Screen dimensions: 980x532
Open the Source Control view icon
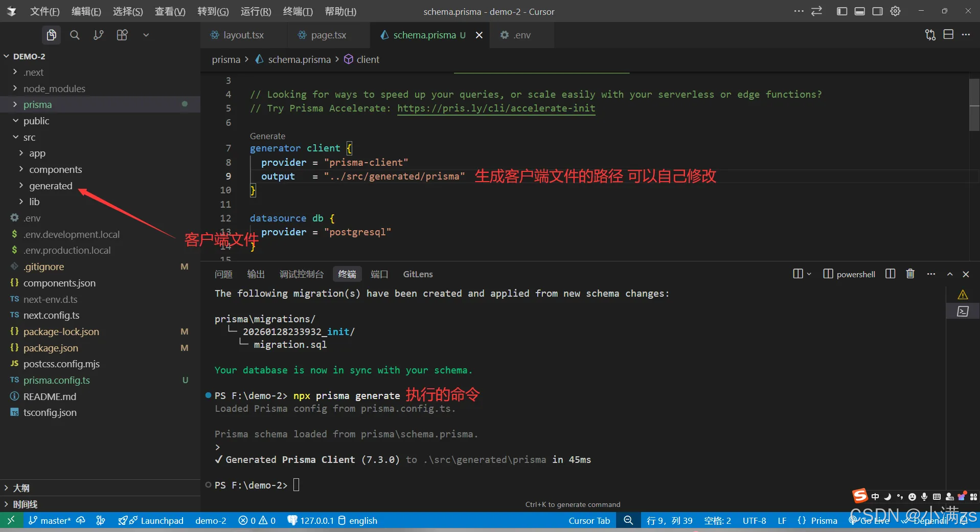[98, 35]
